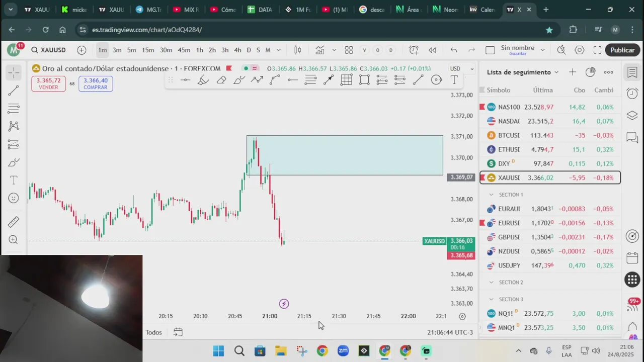Open the MIX R browser tab
Viewport: 644px width, 362px height.
coord(186,10)
